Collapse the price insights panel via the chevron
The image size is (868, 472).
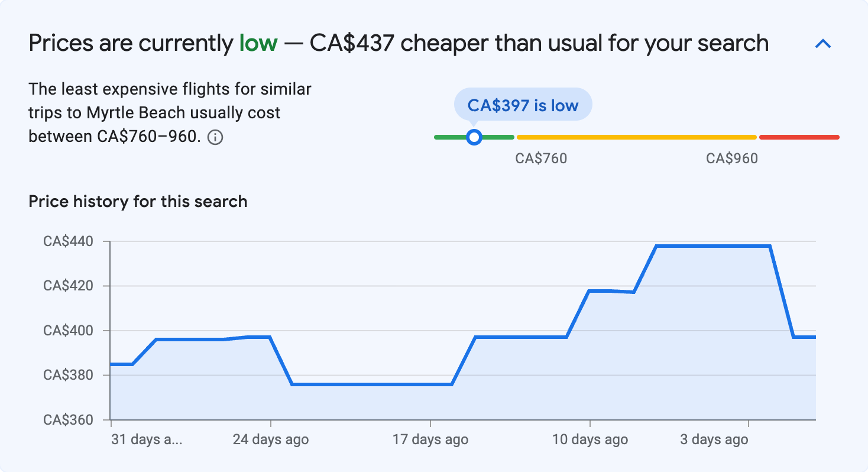(824, 43)
